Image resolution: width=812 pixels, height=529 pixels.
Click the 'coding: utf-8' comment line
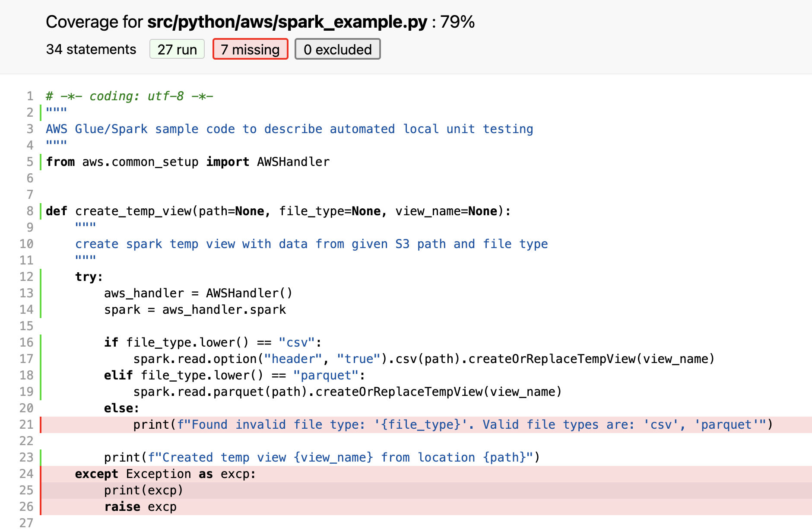tap(130, 96)
